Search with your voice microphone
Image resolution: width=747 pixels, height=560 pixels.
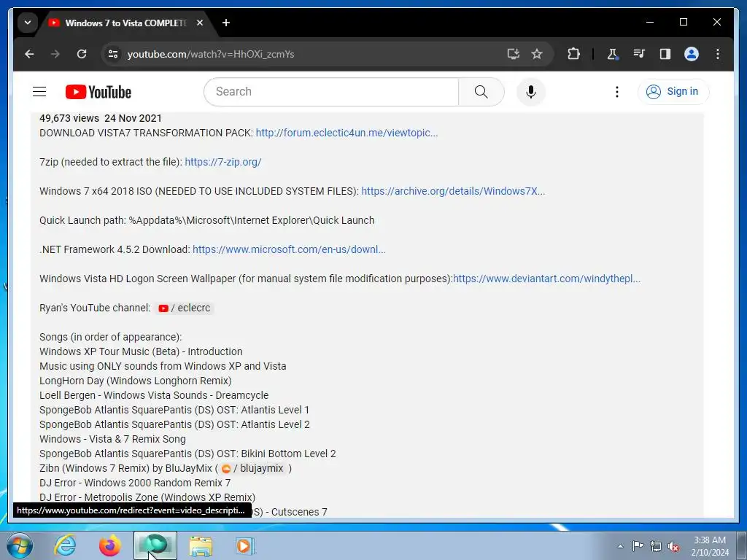click(x=531, y=91)
